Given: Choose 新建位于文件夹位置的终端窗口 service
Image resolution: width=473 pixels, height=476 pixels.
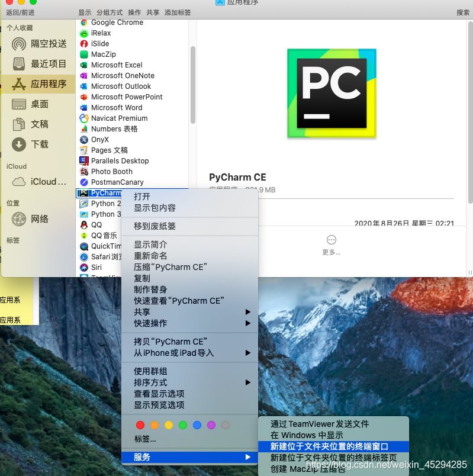Looking at the screenshot, I should [333, 446].
